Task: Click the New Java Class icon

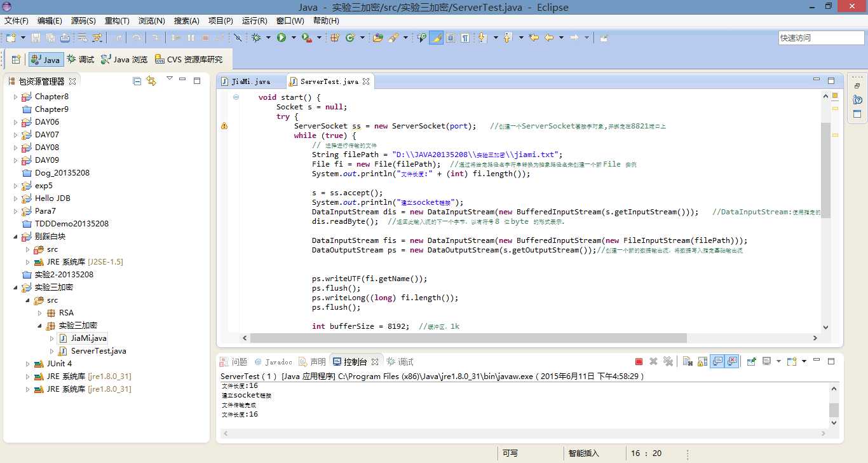Action: (349, 38)
